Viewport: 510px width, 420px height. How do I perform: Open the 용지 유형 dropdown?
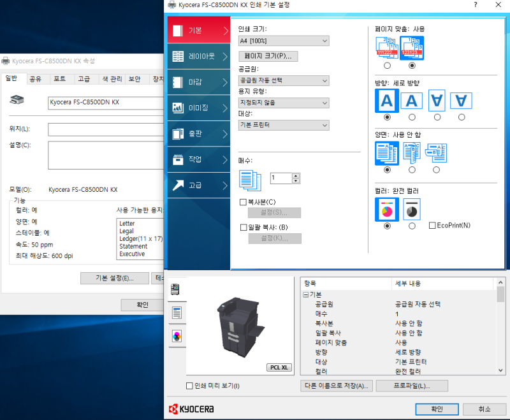pos(284,103)
